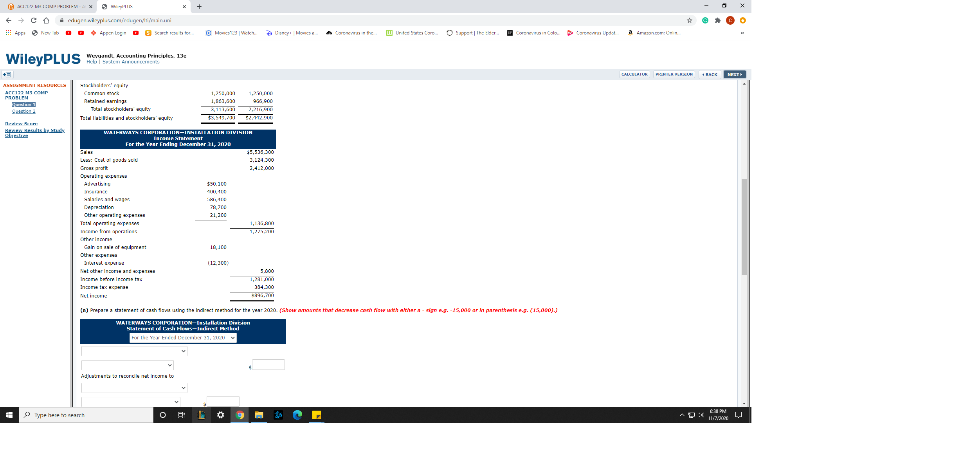Click the Task View icon on taskbar
This screenshot has height=476, width=980.
tap(182, 415)
